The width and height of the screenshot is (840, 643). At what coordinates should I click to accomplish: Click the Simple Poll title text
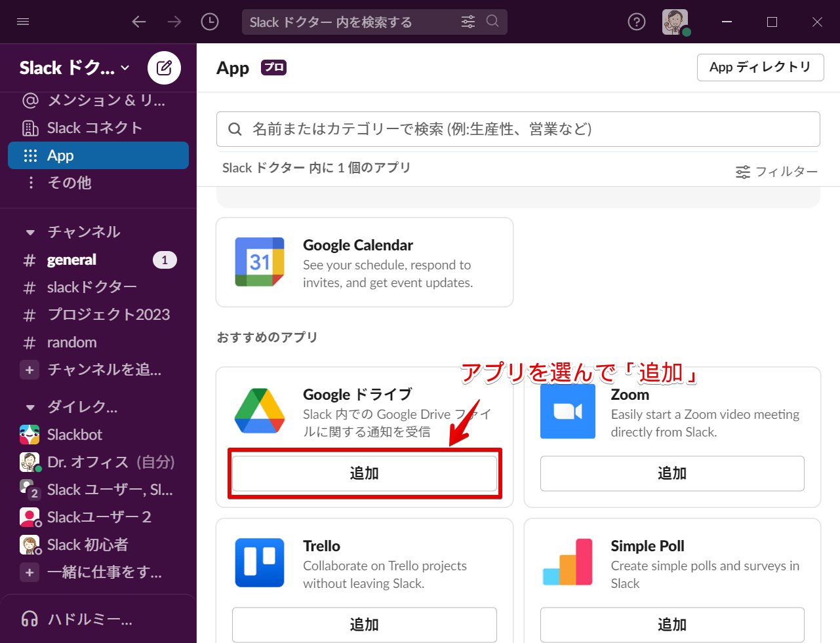pyautogui.click(x=647, y=546)
